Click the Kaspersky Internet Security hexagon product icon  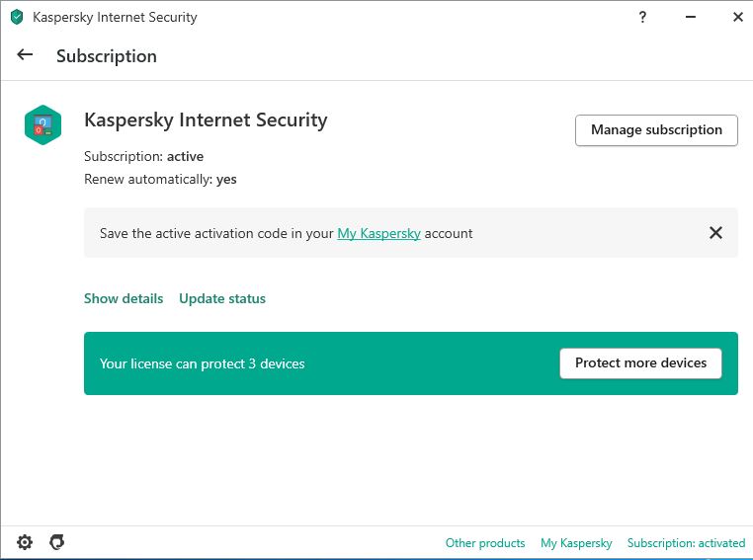tap(42, 125)
